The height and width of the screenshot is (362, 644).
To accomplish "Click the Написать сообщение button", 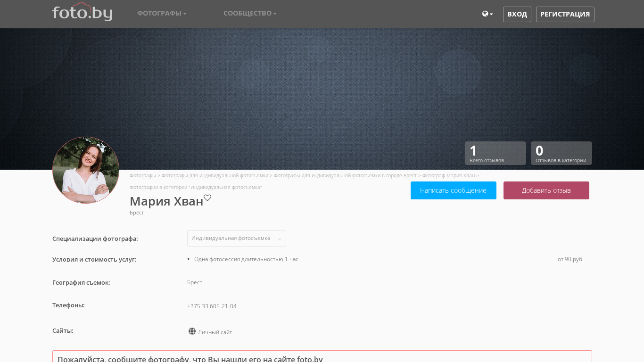I will click(x=453, y=190).
